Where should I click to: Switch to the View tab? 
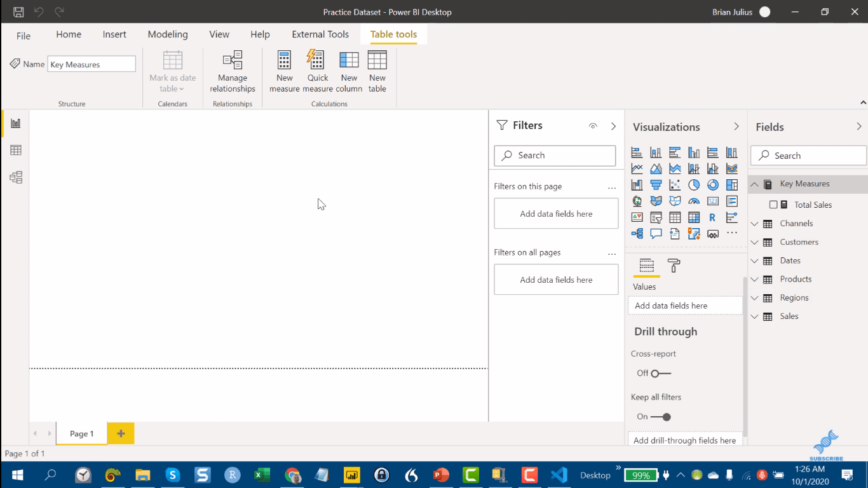click(219, 34)
